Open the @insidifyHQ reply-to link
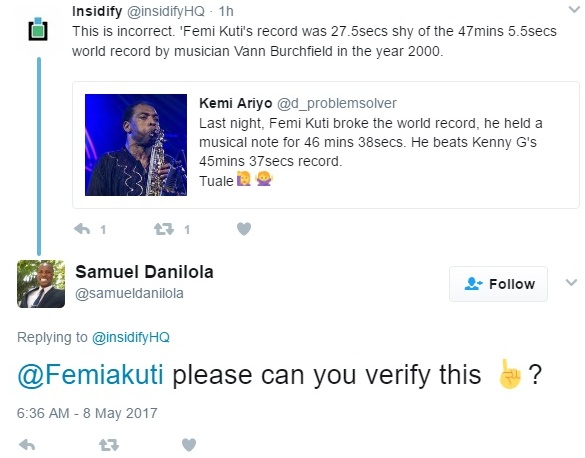 [x=131, y=337]
